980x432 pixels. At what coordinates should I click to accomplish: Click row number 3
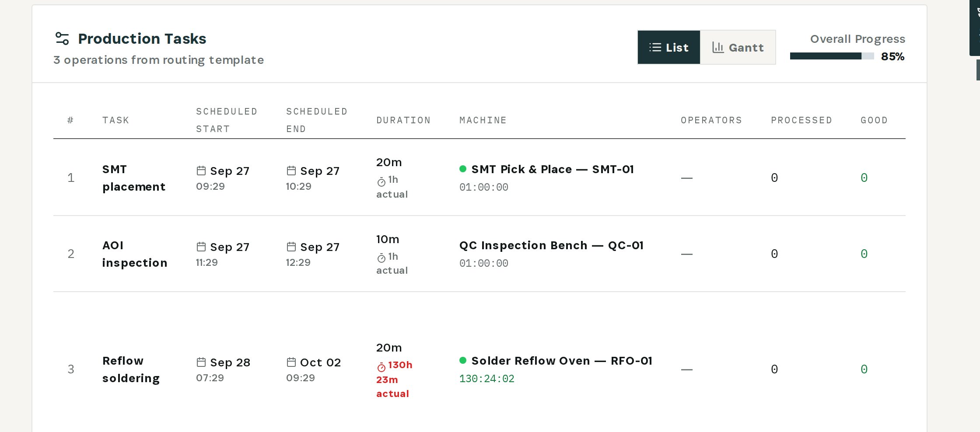(x=71, y=369)
